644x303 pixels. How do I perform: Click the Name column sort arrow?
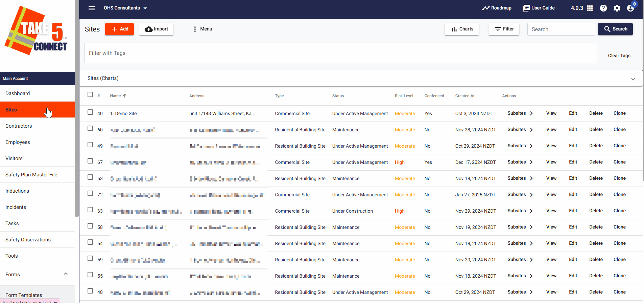click(125, 96)
